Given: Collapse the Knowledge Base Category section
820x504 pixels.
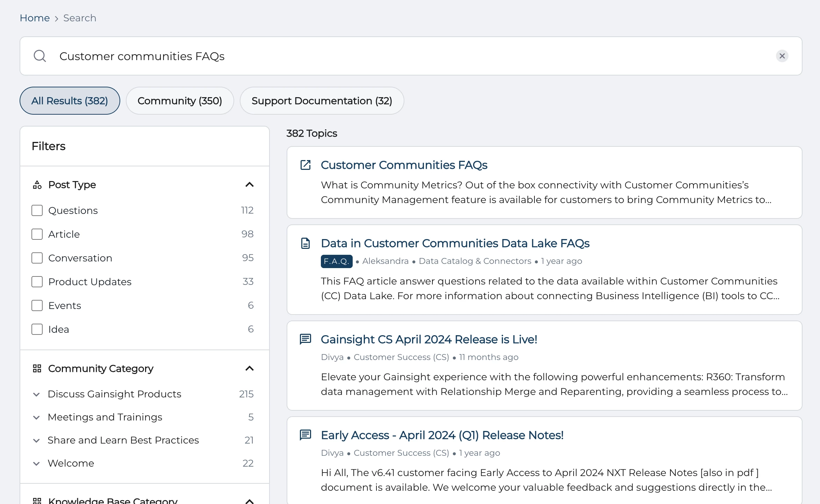Looking at the screenshot, I should pos(250,501).
